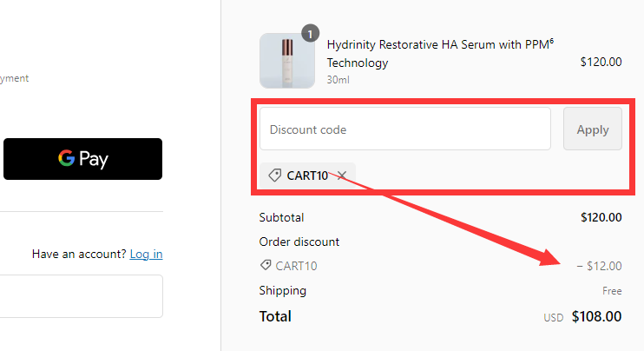Click the tag icon in CART10 chip

click(274, 175)
